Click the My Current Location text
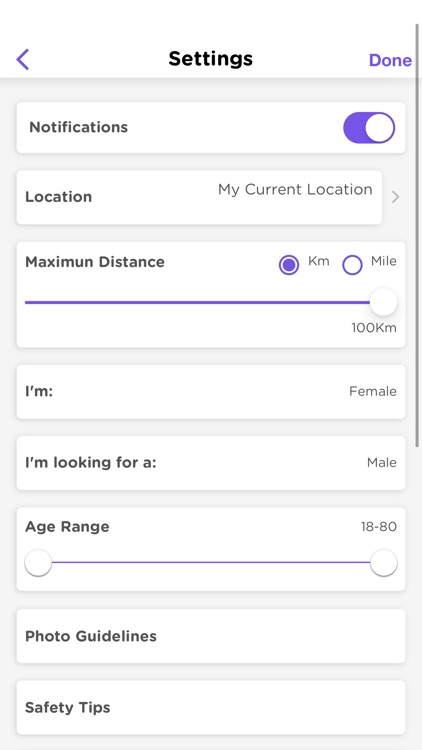Image resolution: width=422 pixels, height=750 pixels. click(295, 189)
